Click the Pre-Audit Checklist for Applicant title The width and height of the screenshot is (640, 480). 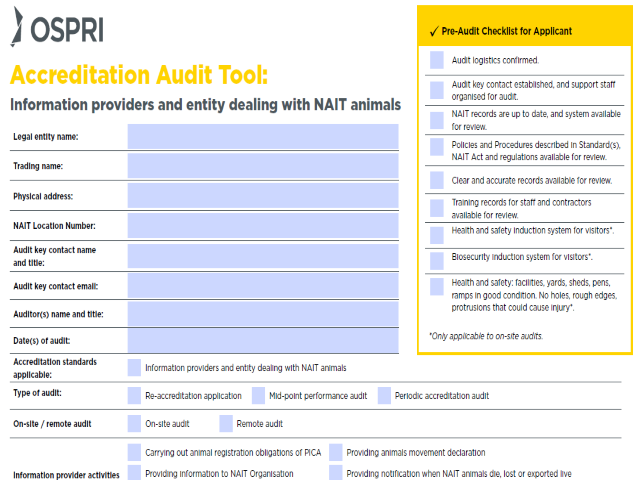507,31
